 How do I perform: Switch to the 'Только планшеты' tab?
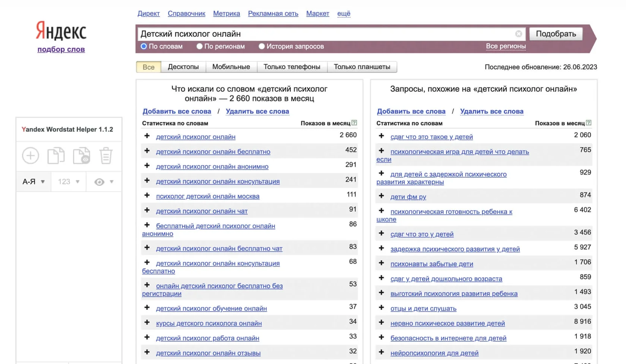pos(362,67)
